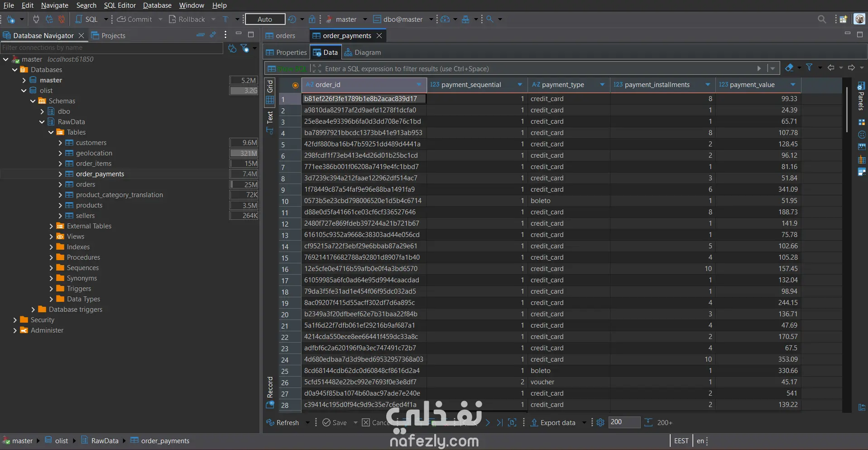
Task: Click the dashboard gauge icon
Action: pos(445,19)
